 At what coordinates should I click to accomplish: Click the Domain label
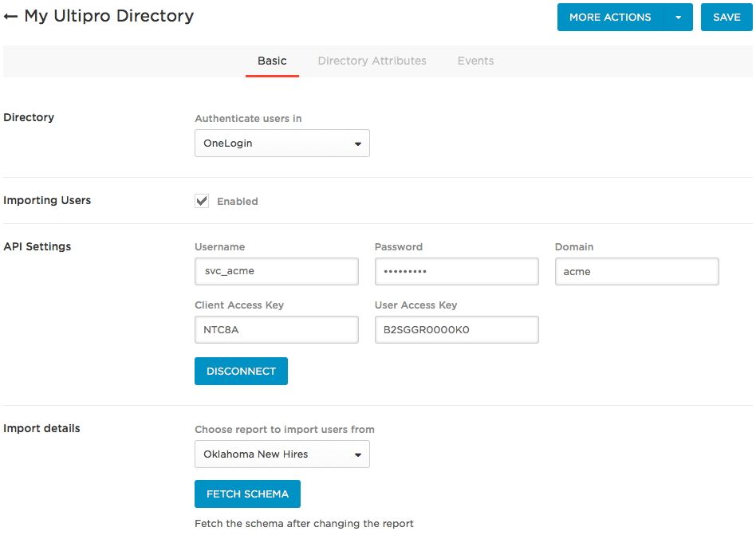point(573,247)
